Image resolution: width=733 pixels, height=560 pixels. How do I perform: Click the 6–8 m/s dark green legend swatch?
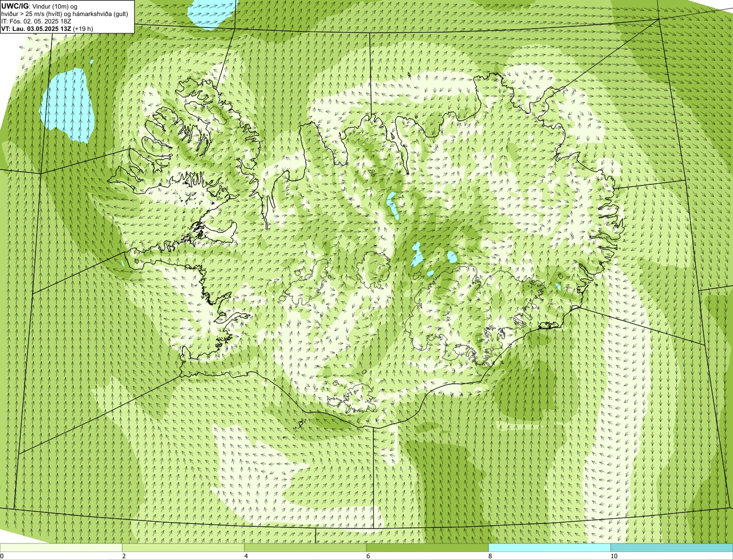coord(428,547)
